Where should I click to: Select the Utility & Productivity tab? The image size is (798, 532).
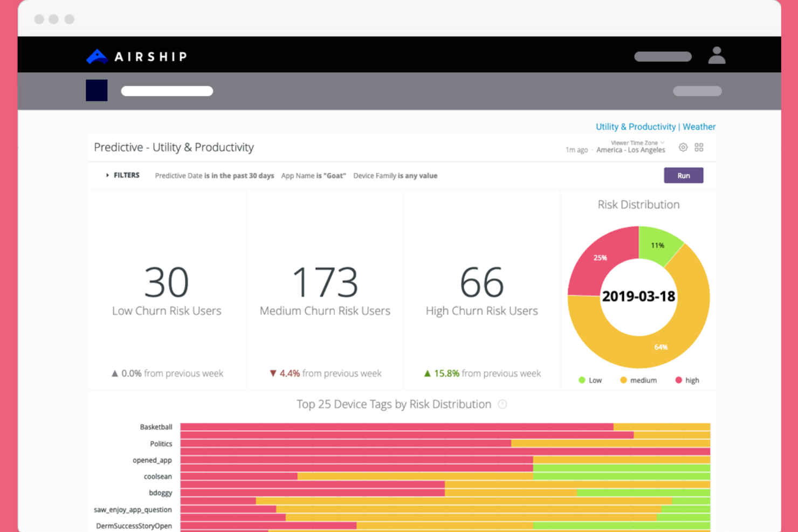coord(636,126)
